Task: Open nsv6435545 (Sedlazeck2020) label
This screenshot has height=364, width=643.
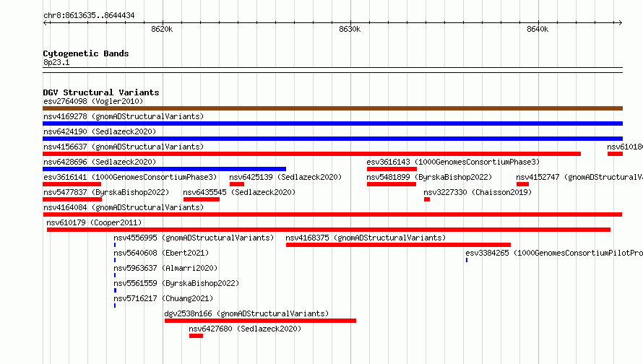Action: pyautogui.click(x=239, y=192)
